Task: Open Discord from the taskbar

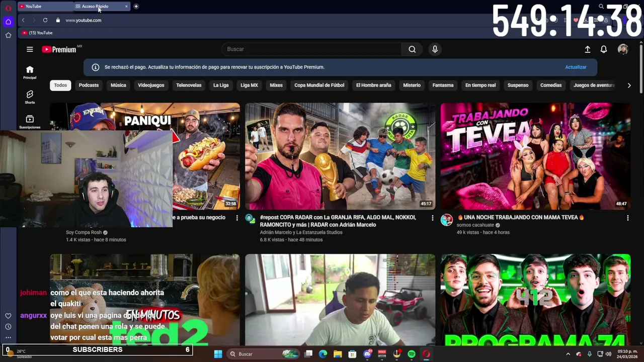Action: [x=367, y=354]
